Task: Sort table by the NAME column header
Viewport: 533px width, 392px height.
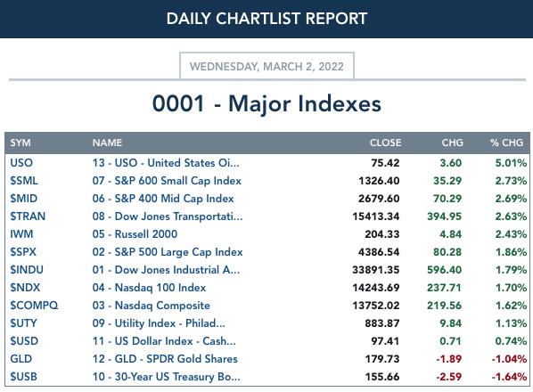Action: pos(107,143)
